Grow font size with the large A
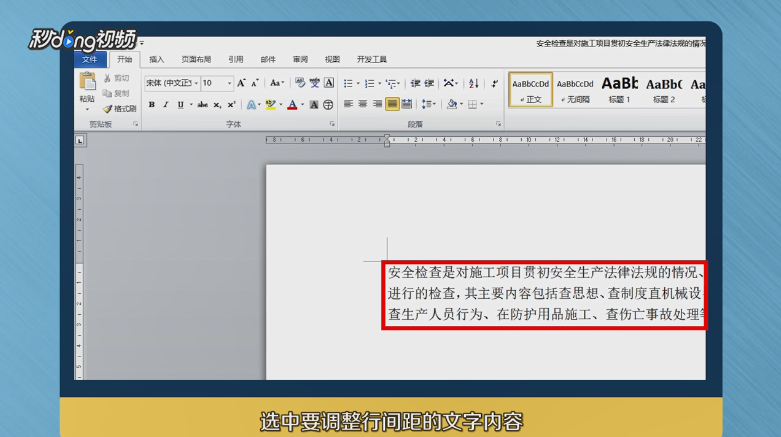The image size is (781, 437). [241, 83]
